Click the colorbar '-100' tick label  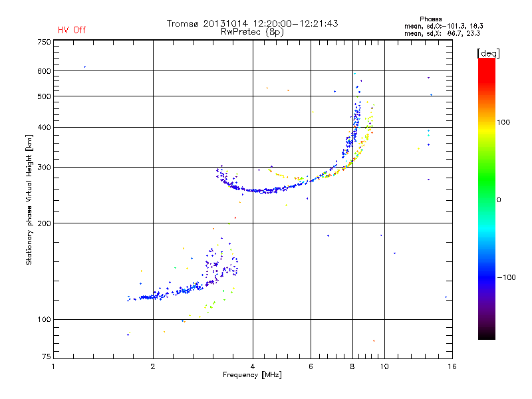tap(506, 277)
